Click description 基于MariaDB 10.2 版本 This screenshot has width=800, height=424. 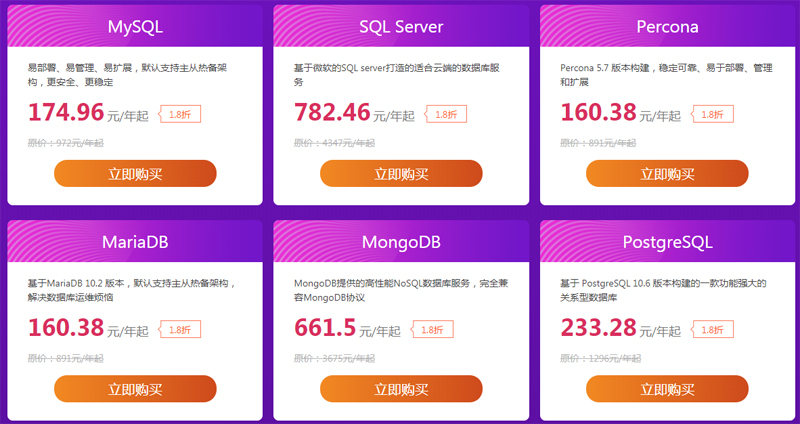click(x=132, y=290)
